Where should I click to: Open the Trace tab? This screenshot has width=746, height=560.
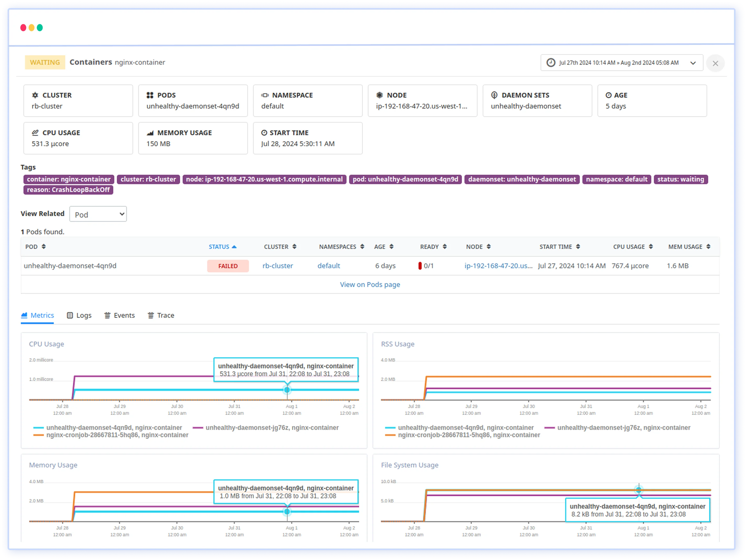tap(161, 315)
